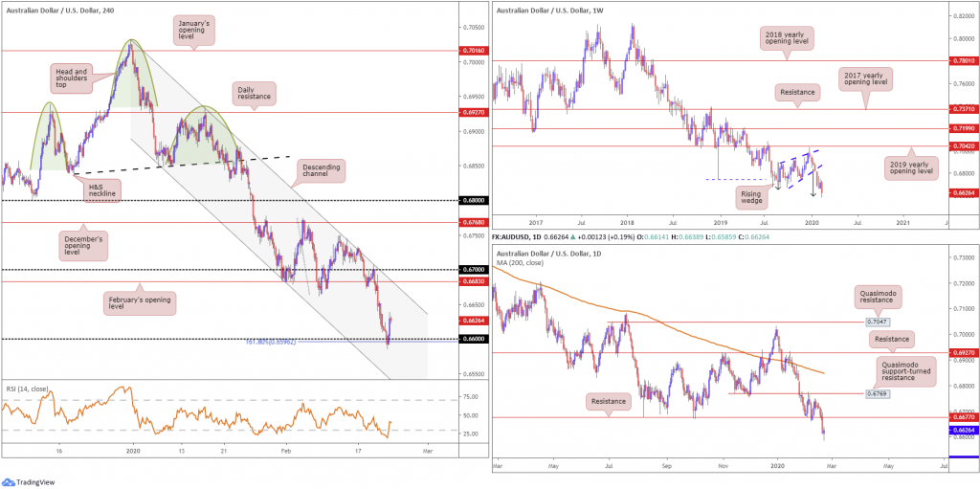Click the 2018 yearly opening level callout
980x489 pixels.
(x=787, y=38)
